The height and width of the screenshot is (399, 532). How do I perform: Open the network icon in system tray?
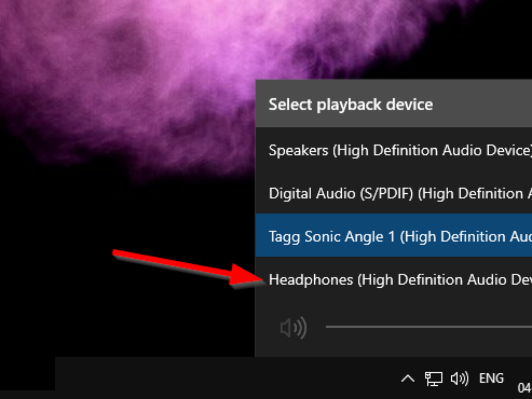[x=434, y=379]
